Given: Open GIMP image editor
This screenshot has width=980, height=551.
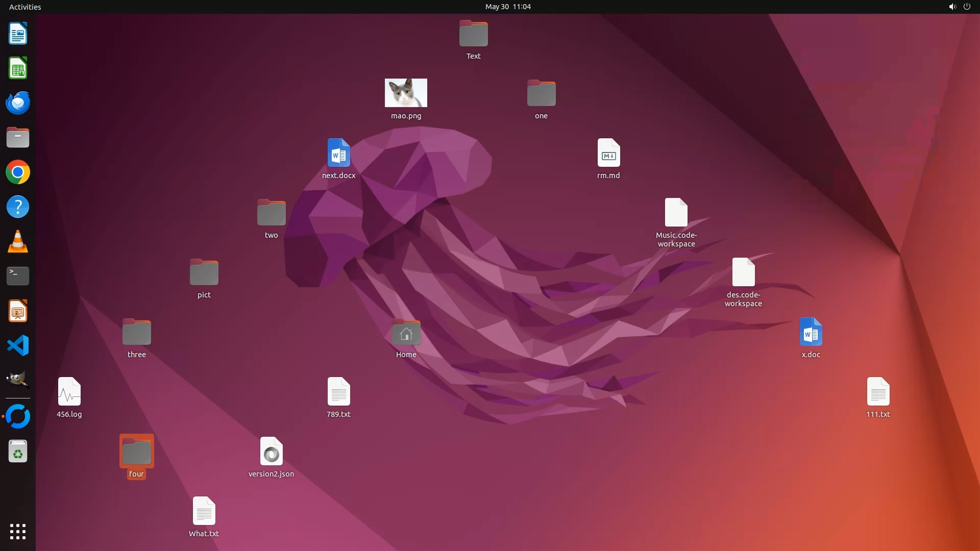Looking at the screenshot, I should (x=18, y=380).
